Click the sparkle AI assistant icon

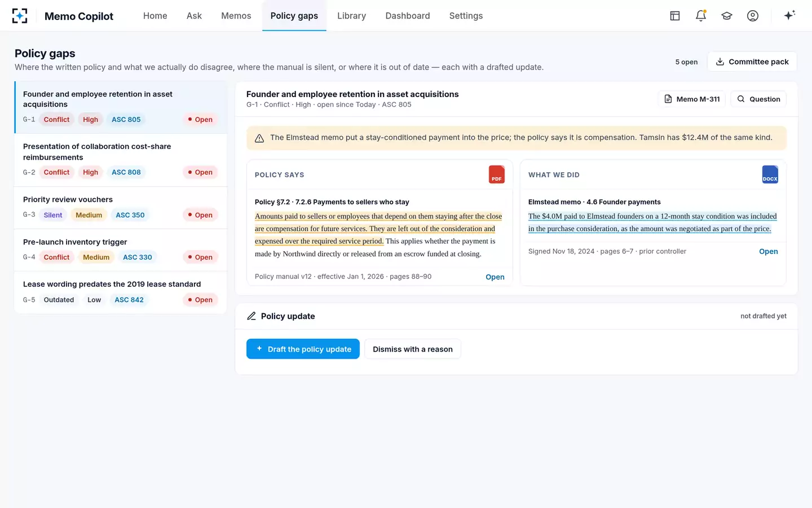(789, 15)
